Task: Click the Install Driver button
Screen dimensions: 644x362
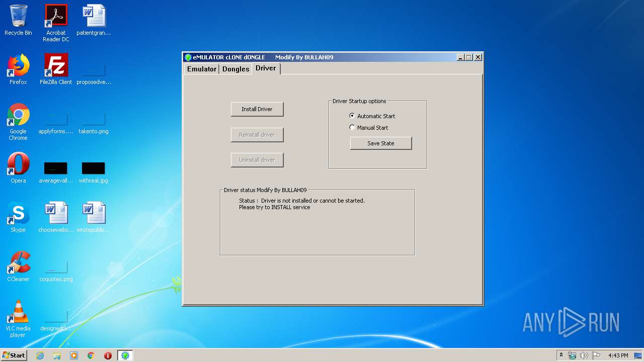Action: [x=257, y=109]
